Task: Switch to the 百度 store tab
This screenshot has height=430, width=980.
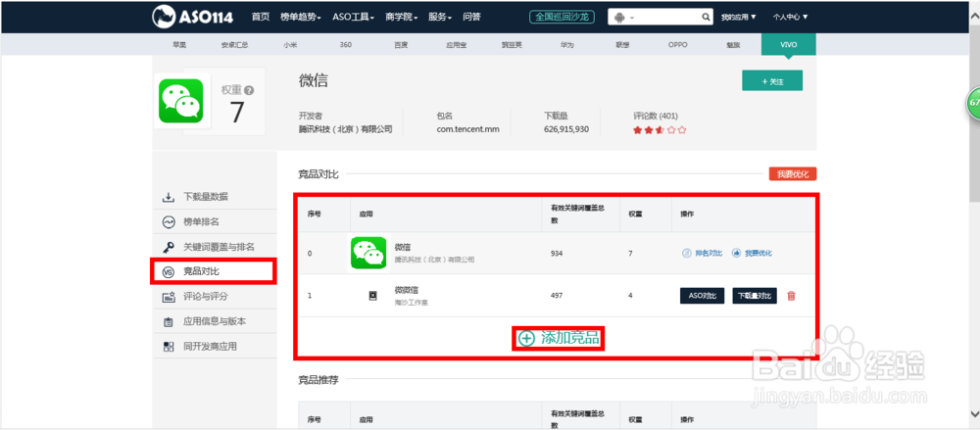Action: 401,45
